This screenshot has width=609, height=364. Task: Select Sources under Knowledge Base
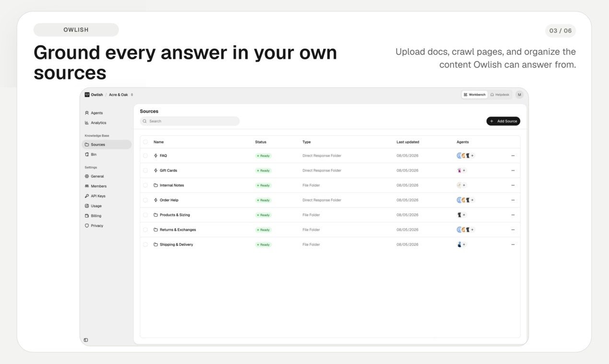click(106, 145)
